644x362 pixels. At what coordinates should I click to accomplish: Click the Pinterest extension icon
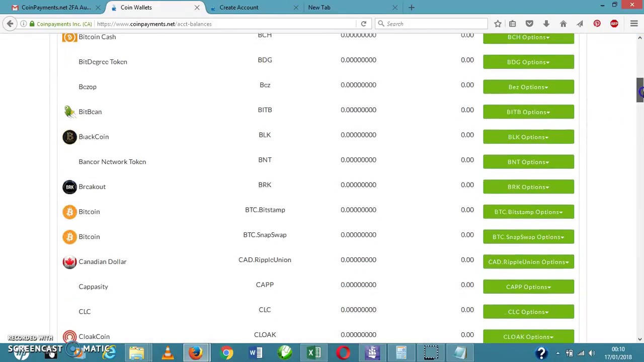(x=597, y=24)
